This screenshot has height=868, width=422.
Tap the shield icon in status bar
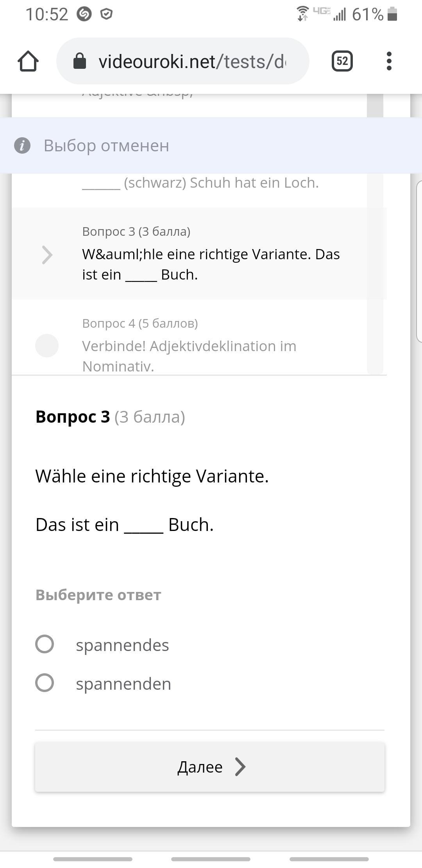click(106, 14)
